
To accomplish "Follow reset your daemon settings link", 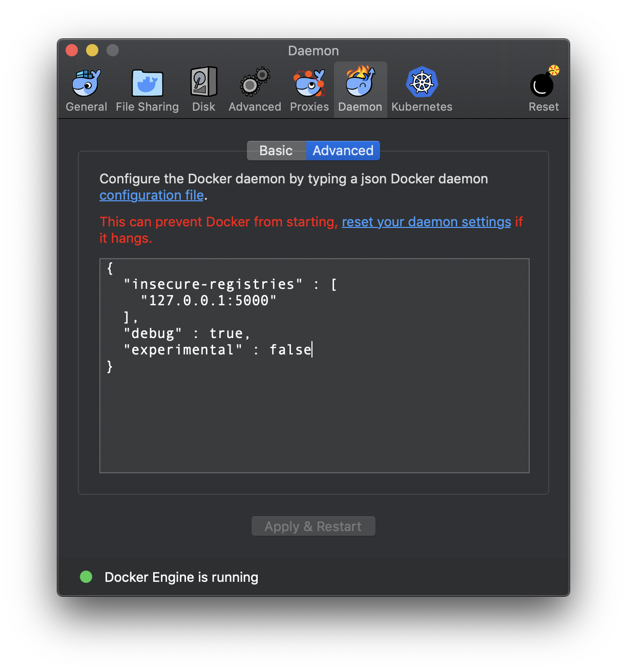I will [x=427, y=222].
